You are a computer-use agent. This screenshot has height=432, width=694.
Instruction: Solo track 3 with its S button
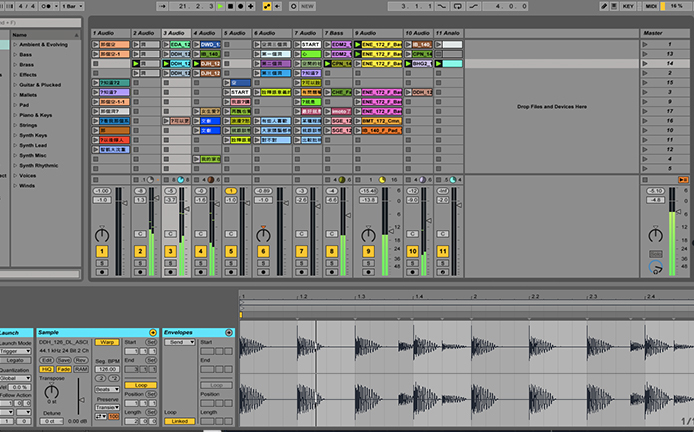(x=171, y=263)
